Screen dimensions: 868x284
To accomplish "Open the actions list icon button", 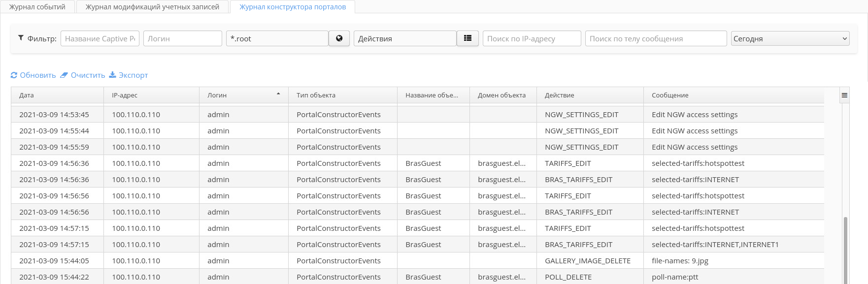I will coord(467,38).
